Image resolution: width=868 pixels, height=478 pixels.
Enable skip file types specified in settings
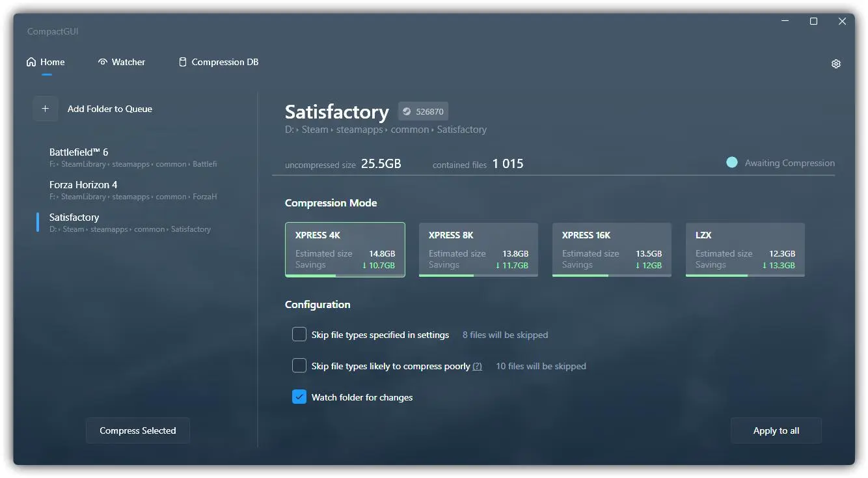point(299,335)
